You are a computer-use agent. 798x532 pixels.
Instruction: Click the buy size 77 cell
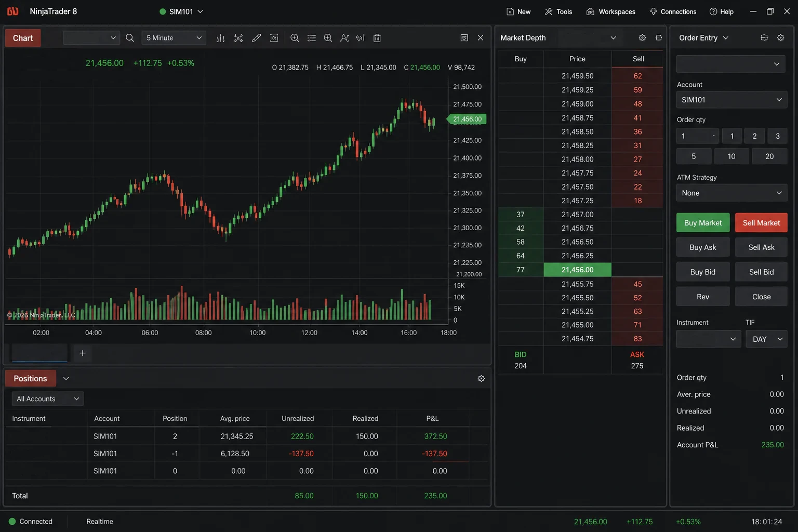[521, 270]
